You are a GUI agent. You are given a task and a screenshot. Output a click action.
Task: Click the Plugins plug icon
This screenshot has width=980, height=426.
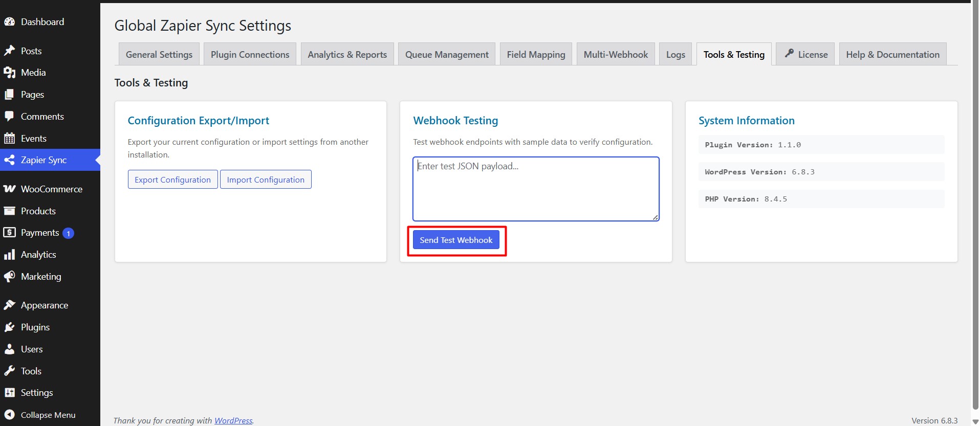9,327
